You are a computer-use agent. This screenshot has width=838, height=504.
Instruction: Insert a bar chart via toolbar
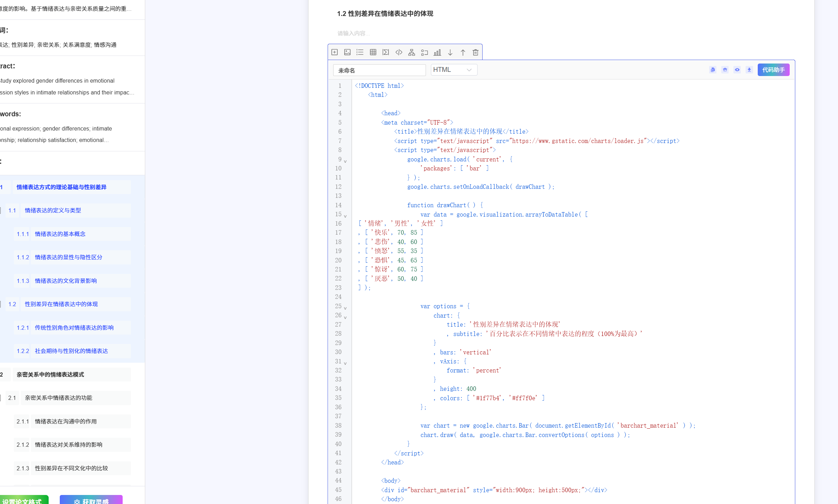pos(437,52)
